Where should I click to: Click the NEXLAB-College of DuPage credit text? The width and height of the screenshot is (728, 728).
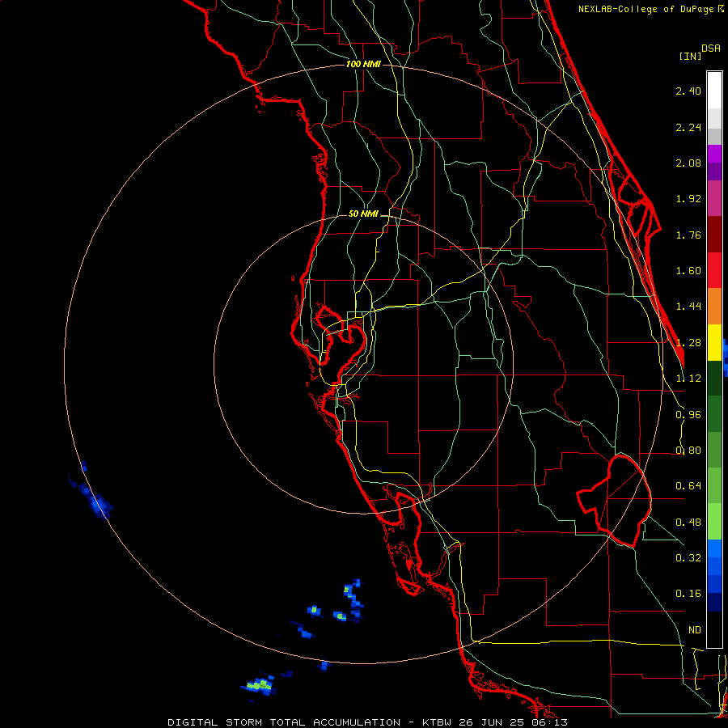pyautogui.click(x=648, y=9)
